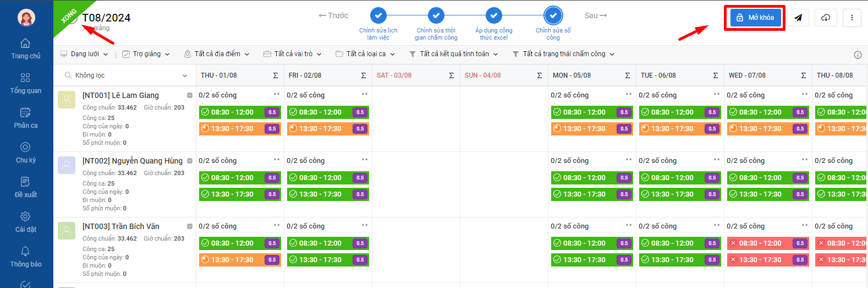Open Phân ca in the sidebar

coord(26,118)
